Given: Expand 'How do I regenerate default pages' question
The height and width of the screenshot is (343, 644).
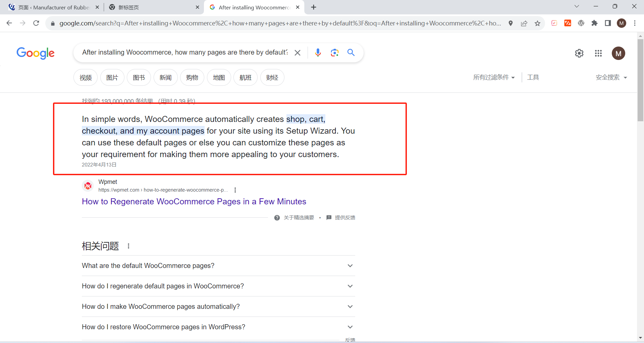Looking at the screenshot, I should [218, 286].
